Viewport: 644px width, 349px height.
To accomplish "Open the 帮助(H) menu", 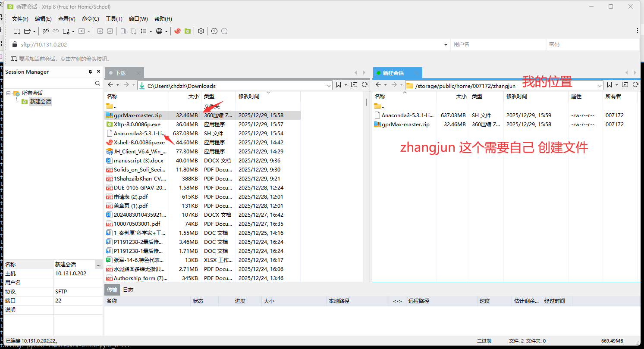I will pos(163,19).
